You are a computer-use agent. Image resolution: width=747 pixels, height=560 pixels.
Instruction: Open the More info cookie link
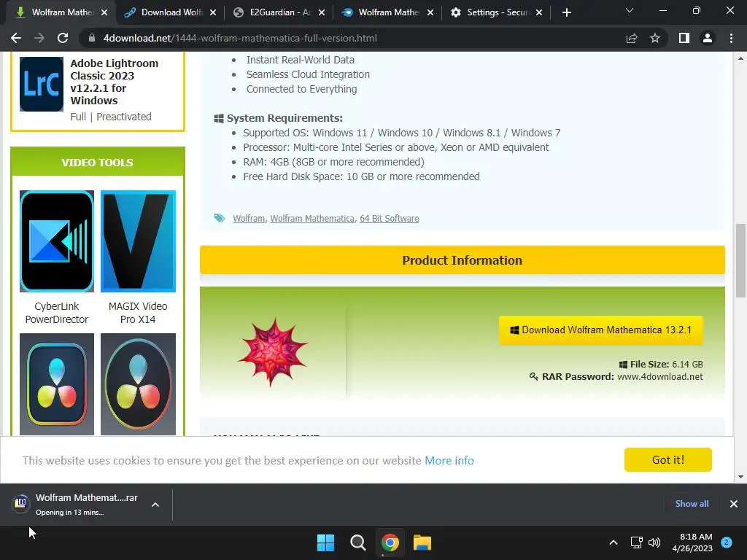[x=449, y=461]
